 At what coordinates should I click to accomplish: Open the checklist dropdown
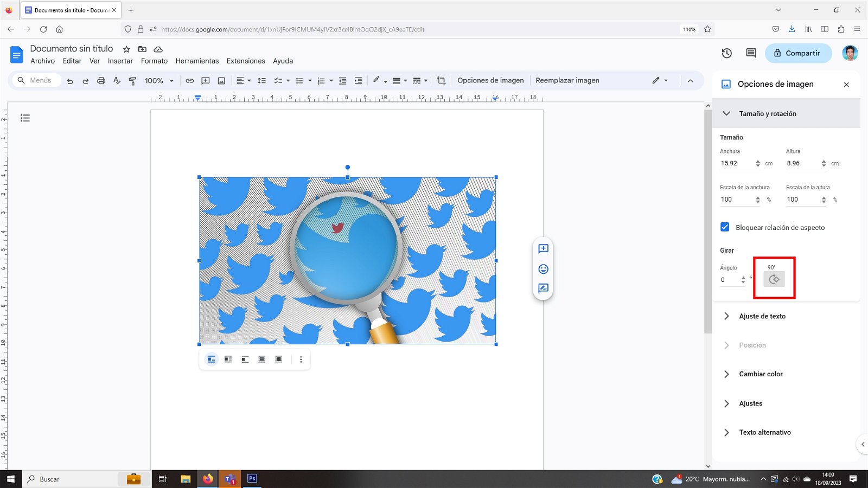[282, 81]
